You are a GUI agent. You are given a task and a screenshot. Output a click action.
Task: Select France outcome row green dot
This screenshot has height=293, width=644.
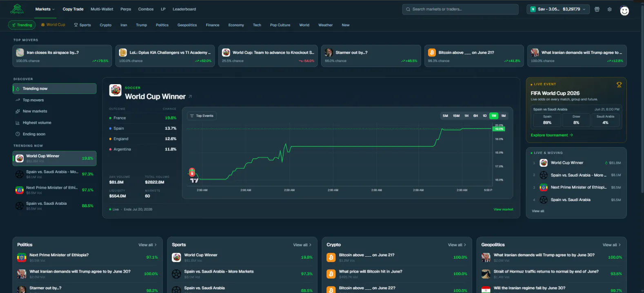click(x=110, y=118)
